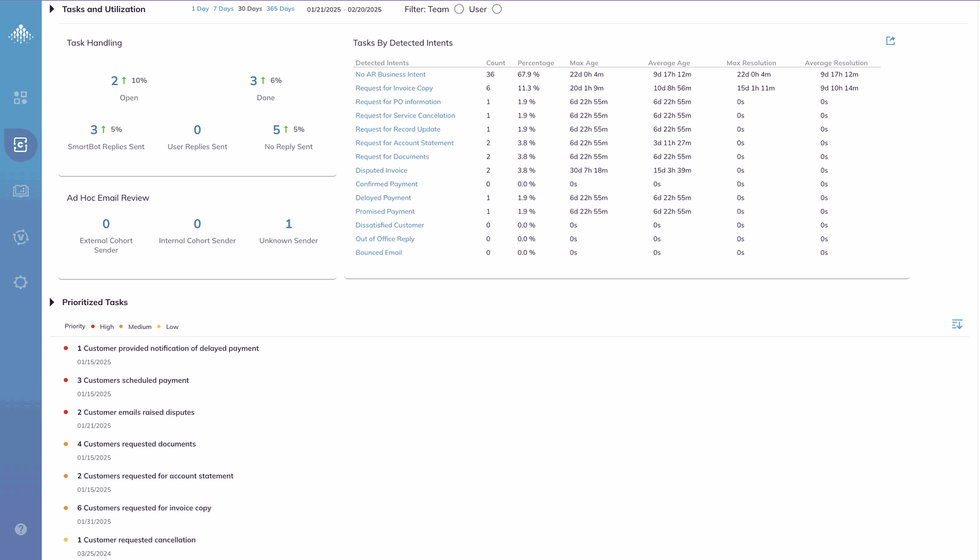Select the User filter radio button
980x560 pixels.
pyautogui.click(x=497, y=9)
